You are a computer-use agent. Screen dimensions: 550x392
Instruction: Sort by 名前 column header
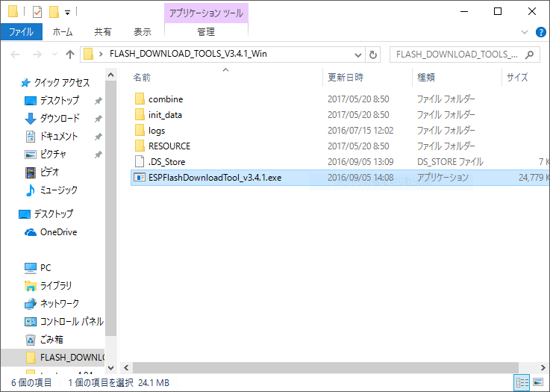[142, 77]
